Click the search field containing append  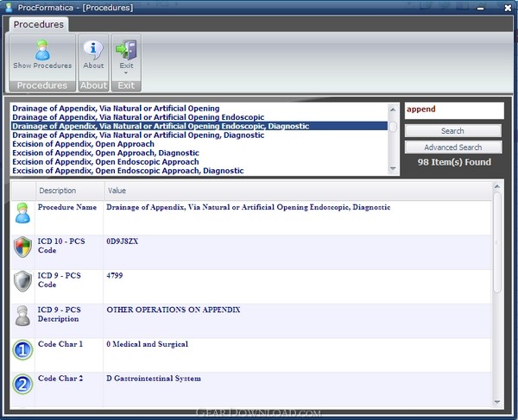pos(454,110)
